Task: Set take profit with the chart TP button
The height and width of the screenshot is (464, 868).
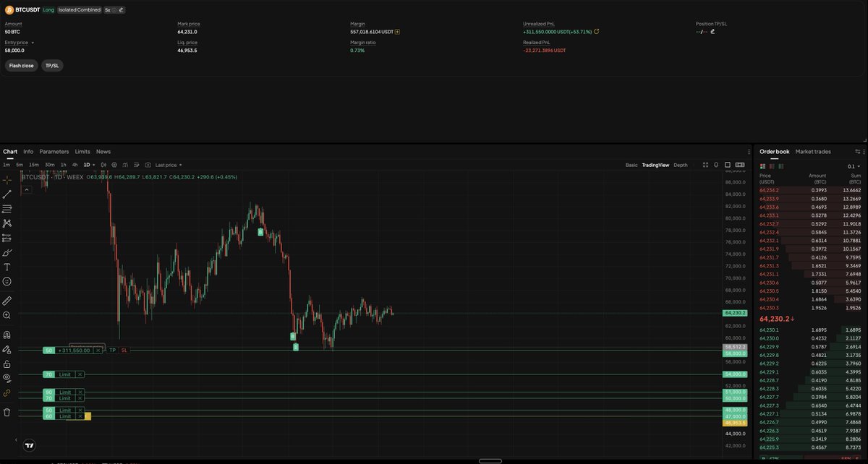Action: pyautogui.click(x=112, y=350)
